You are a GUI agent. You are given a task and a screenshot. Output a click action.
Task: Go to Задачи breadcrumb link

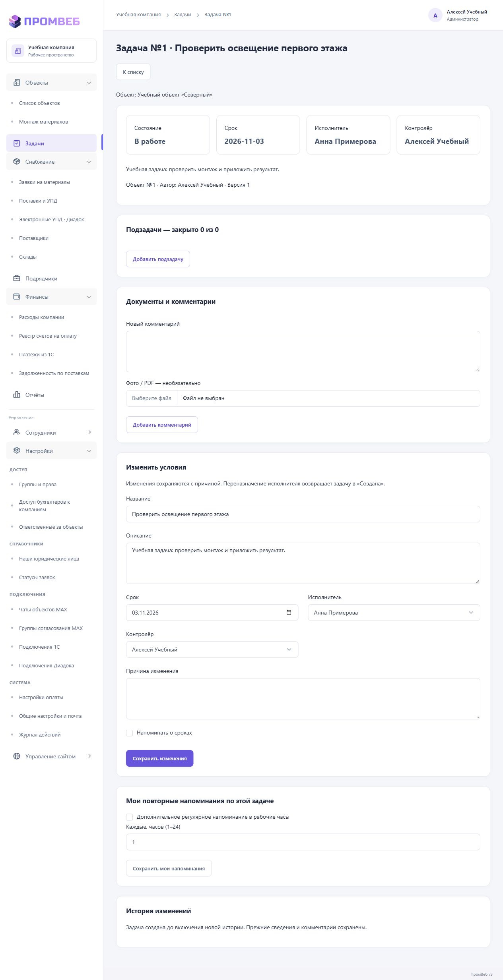(183, 15)
